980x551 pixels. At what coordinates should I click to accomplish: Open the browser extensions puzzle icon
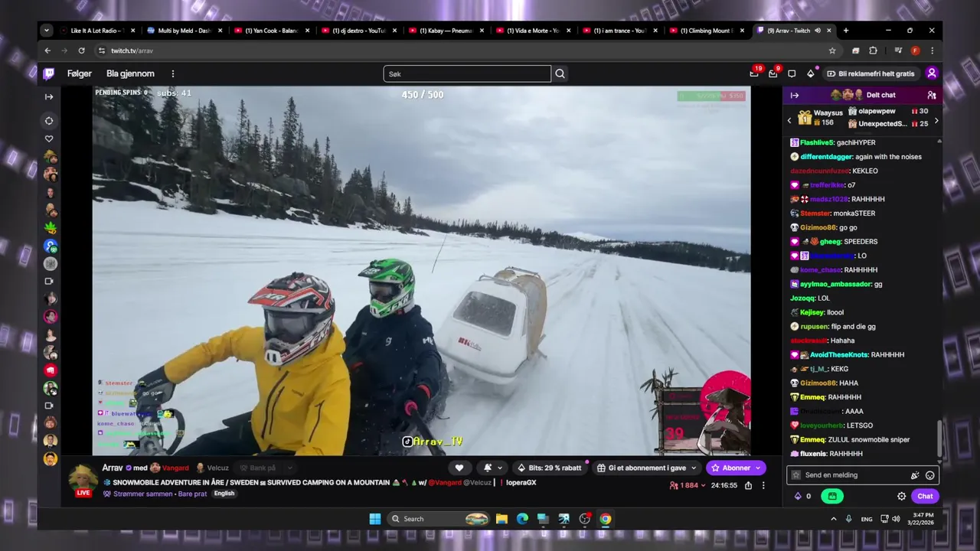(x=873, y=51)
